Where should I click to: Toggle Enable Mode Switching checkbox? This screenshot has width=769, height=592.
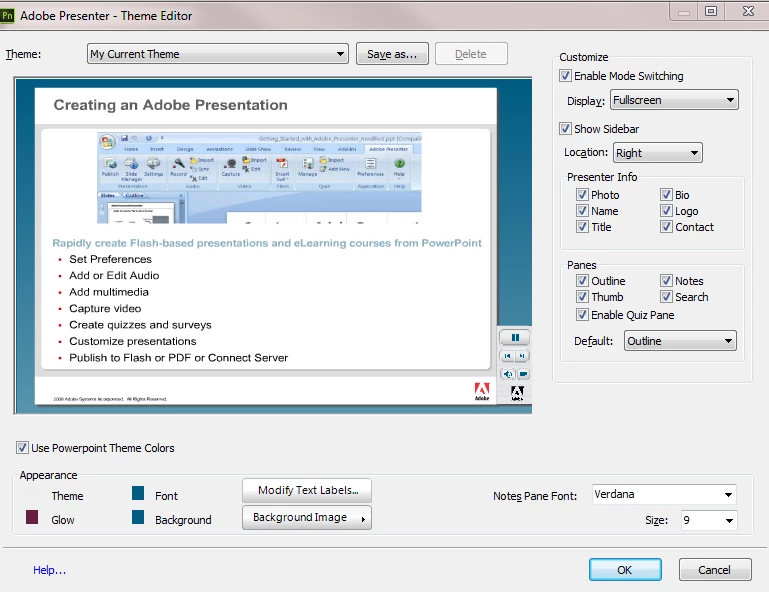point(565,76)
